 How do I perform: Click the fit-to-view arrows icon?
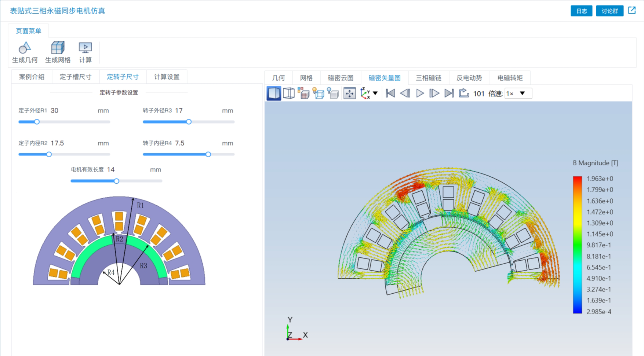pyautogui.click(x=349, y=93)
